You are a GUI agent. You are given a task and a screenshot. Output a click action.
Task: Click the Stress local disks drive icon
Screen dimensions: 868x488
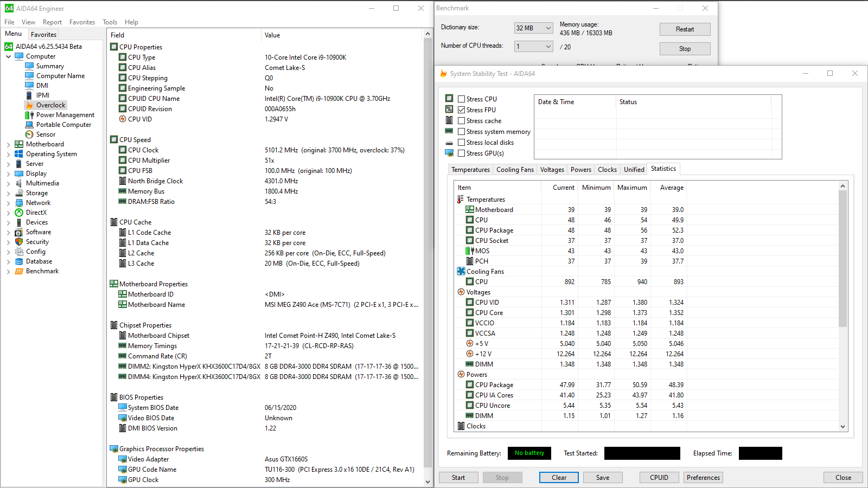449,143
